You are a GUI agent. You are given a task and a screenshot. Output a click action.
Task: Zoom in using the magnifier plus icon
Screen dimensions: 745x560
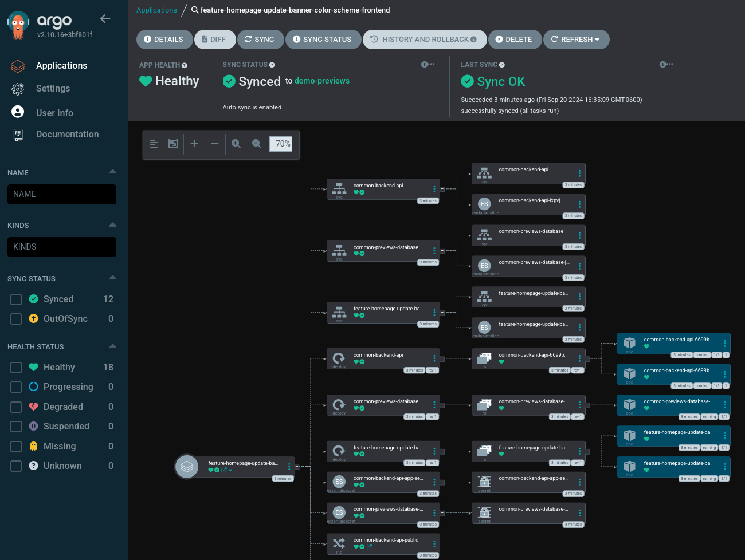[236, 144]
